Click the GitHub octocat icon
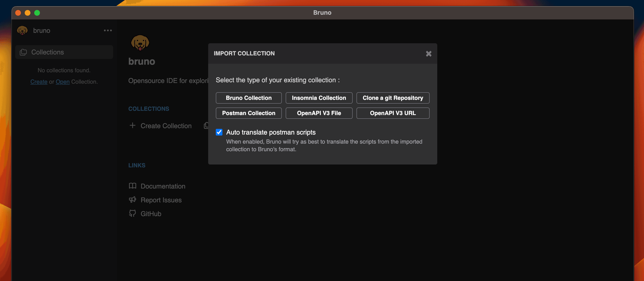The width and height of the screenshot is (644, 281). [x=132, y=213]
